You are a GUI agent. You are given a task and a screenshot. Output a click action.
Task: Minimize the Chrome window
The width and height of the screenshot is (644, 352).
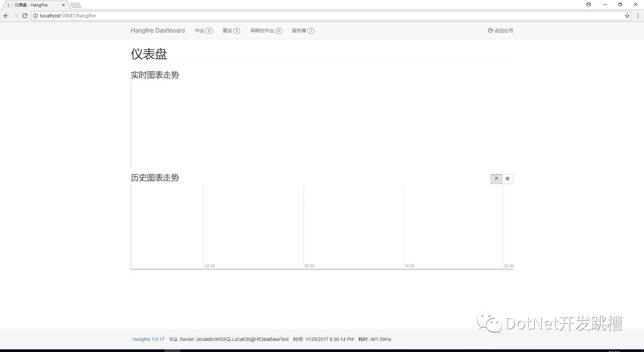[605, 4]
